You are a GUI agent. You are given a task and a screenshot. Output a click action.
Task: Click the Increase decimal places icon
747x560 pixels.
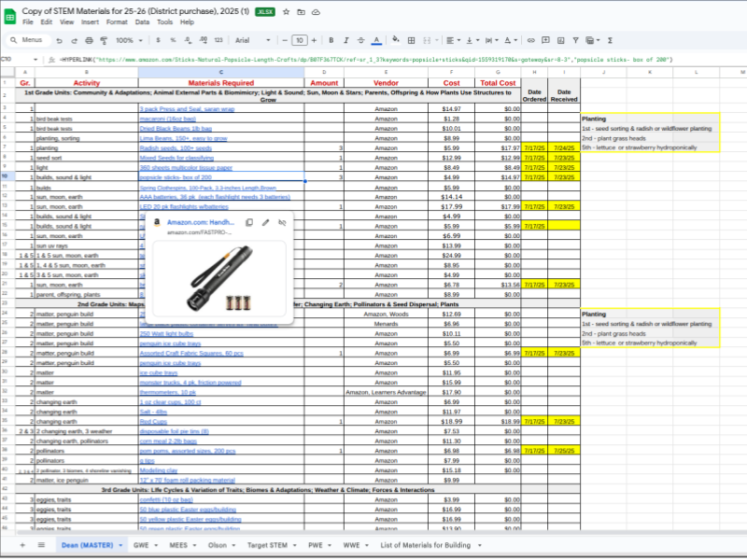point(203,40)
